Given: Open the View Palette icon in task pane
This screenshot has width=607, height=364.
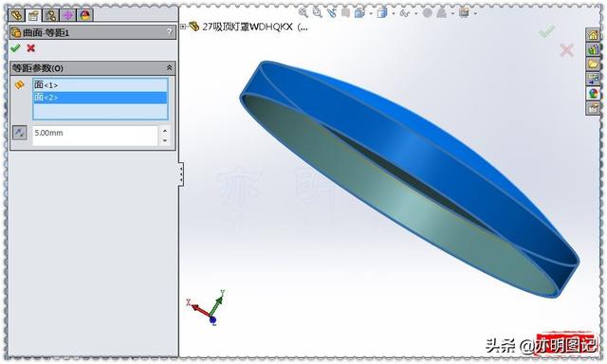Looking at the screenshot, I should point(593,79).
